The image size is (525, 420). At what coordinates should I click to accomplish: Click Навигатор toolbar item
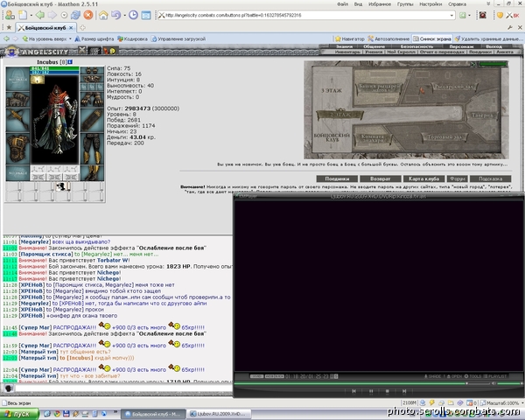(349, 38)
